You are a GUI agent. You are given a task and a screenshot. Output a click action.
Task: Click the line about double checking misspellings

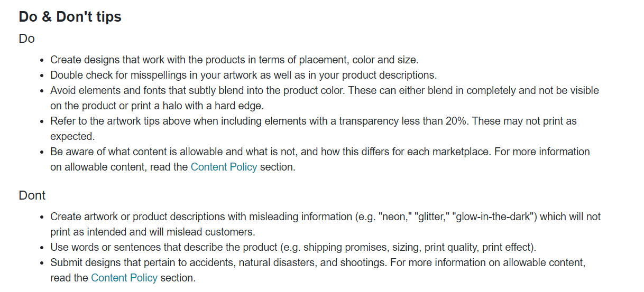point(244,75)
